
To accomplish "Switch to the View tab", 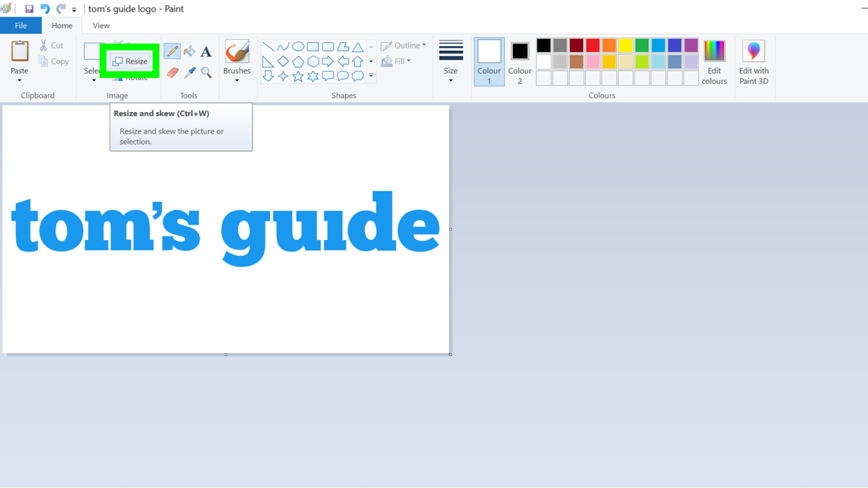I will pyautogui.click(x=101, y=25).
